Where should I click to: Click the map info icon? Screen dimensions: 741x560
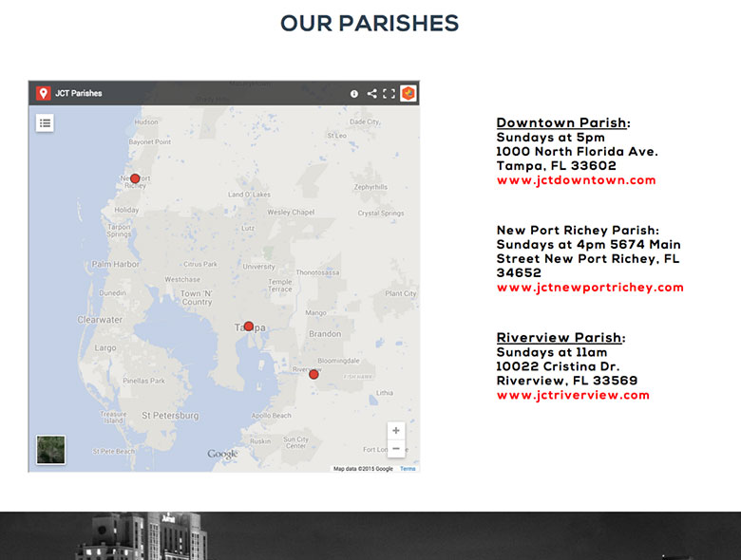click(354, 93)
